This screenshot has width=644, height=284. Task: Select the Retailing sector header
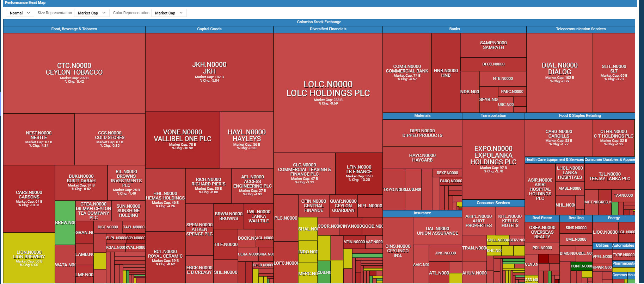tap(576, 218)
